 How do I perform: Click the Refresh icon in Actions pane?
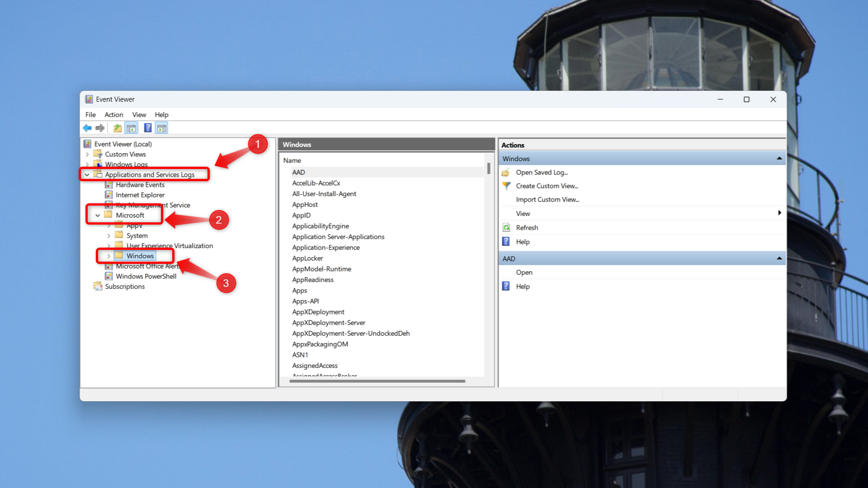tap(506, 228)
